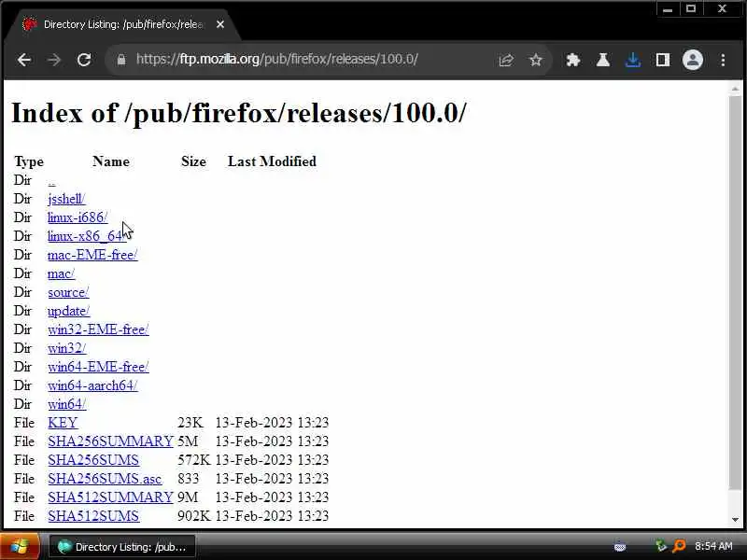The width and height of the screenshot is (747, 560).
Task: Open the win32-EME-free/ directory
Action: point(98,329)
